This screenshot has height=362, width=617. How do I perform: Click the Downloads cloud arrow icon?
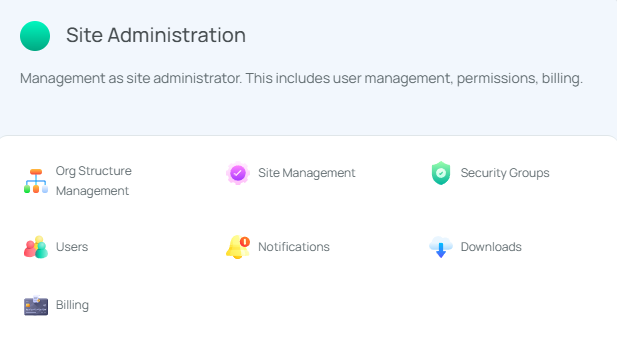coord(441,247)
